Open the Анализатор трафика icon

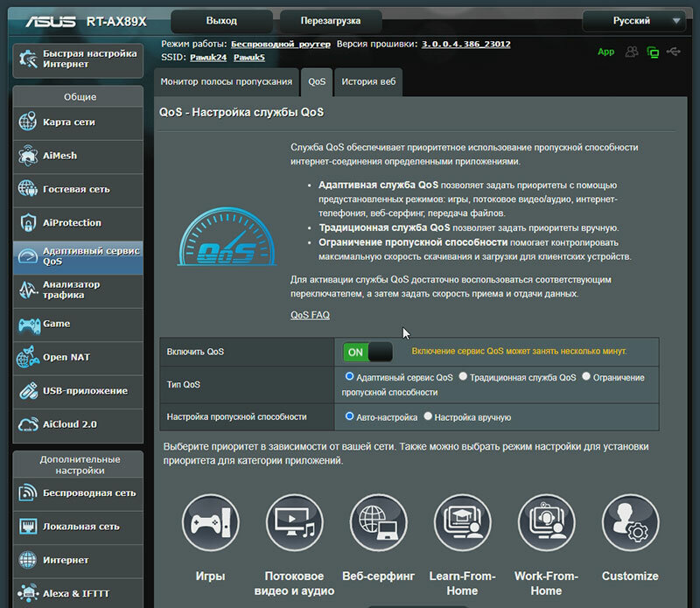click(x=28, y=290)
